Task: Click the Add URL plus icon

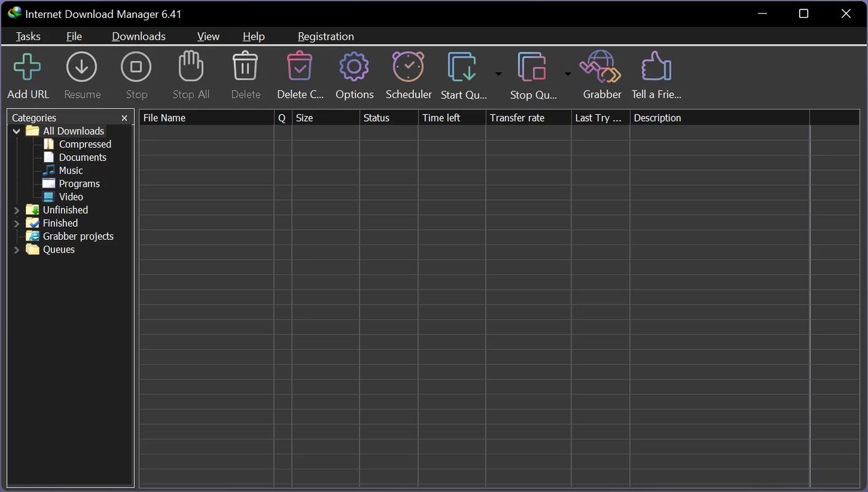Action: point(28,68)
